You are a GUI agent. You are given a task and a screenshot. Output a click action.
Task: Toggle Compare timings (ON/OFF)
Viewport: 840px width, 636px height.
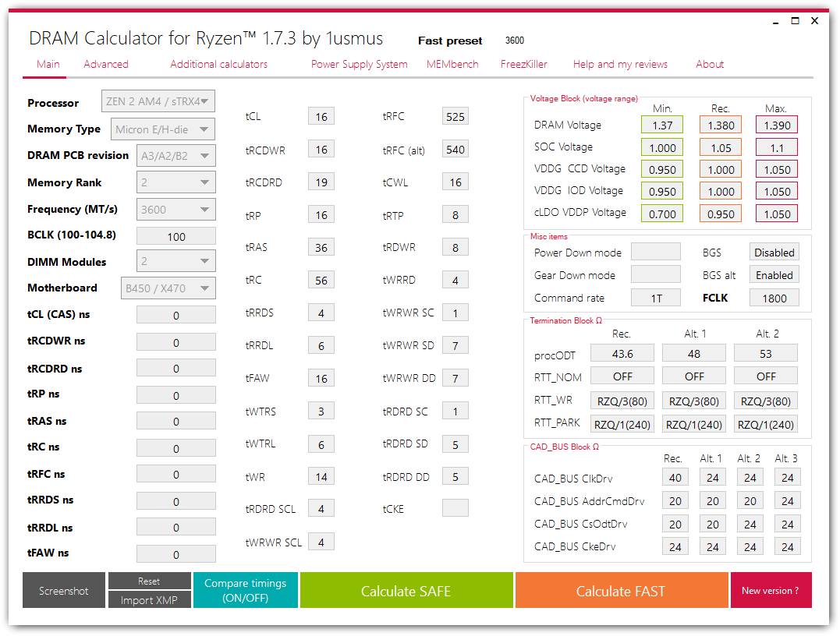(246, 590)
